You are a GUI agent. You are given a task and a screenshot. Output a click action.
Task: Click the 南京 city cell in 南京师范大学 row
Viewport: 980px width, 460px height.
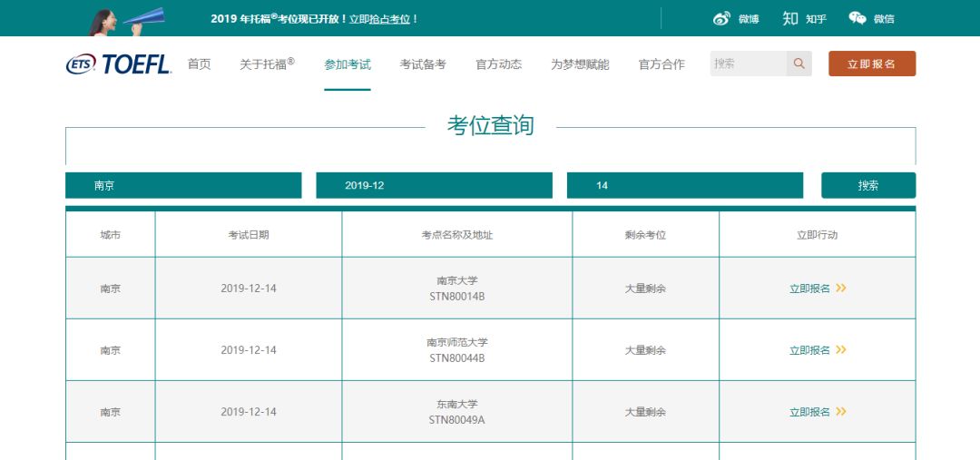click(x=110, y=350)
